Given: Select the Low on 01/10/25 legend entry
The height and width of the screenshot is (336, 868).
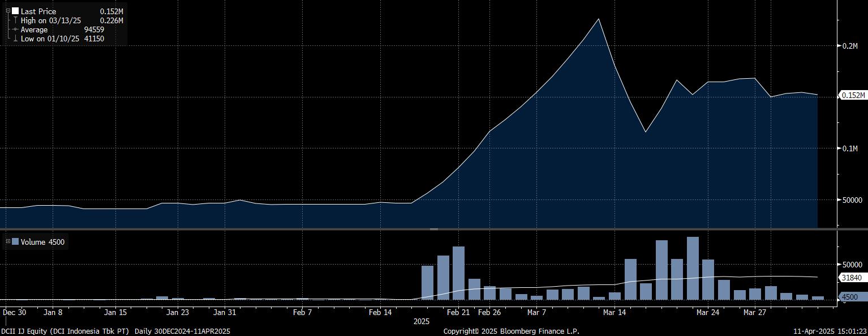Looking at the screenshot, I should 50,39.
